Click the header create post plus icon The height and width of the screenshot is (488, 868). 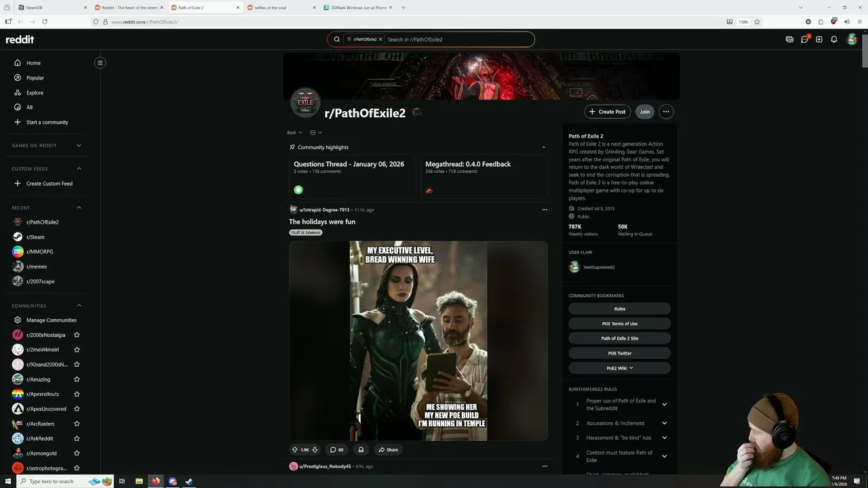tap(819, 39)
